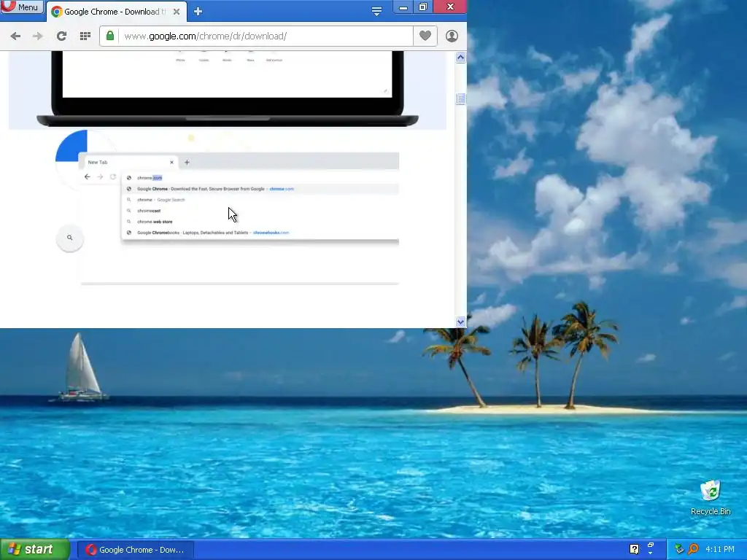Viewport: 747px width, 560px height.
Task: Open Speed Dial grid icon
Action: 85,36
